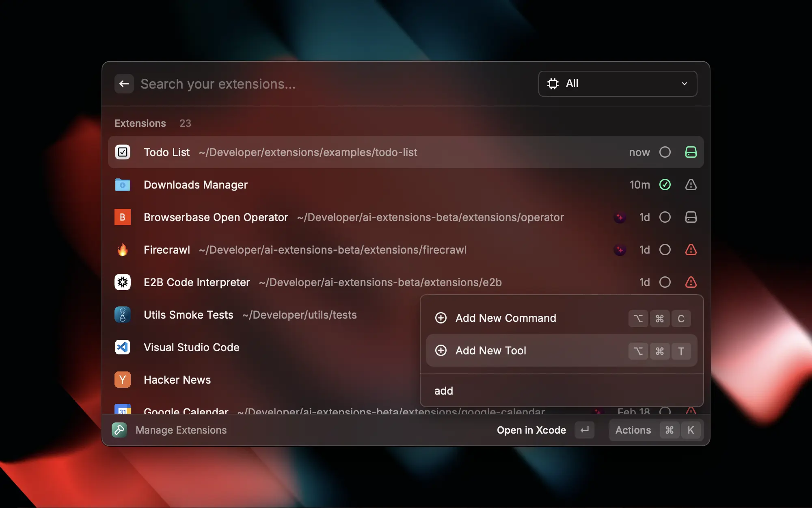Screen dimensions: 812x508
Task: Select the Visual Studio Code icon
Action: point(123,347)
